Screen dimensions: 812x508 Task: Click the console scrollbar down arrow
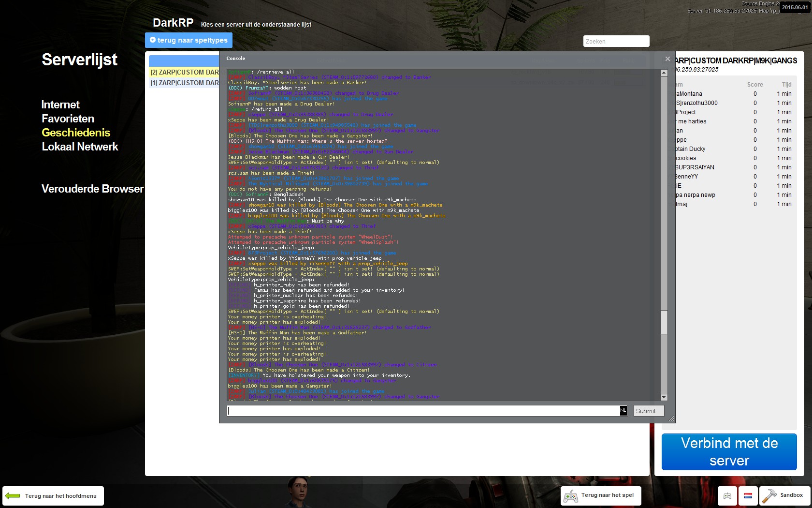click(x=664, y=397)
